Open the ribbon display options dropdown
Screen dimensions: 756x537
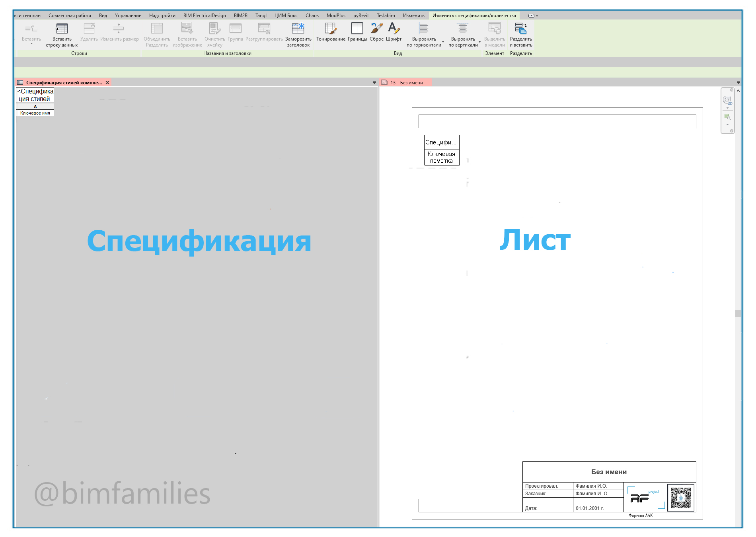coord(533,16)
